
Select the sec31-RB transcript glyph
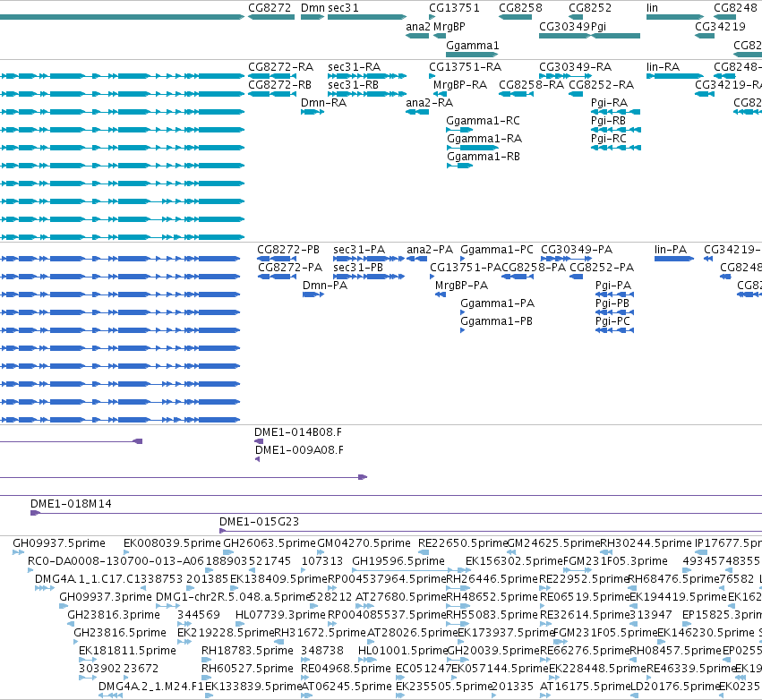coord(367,94)
